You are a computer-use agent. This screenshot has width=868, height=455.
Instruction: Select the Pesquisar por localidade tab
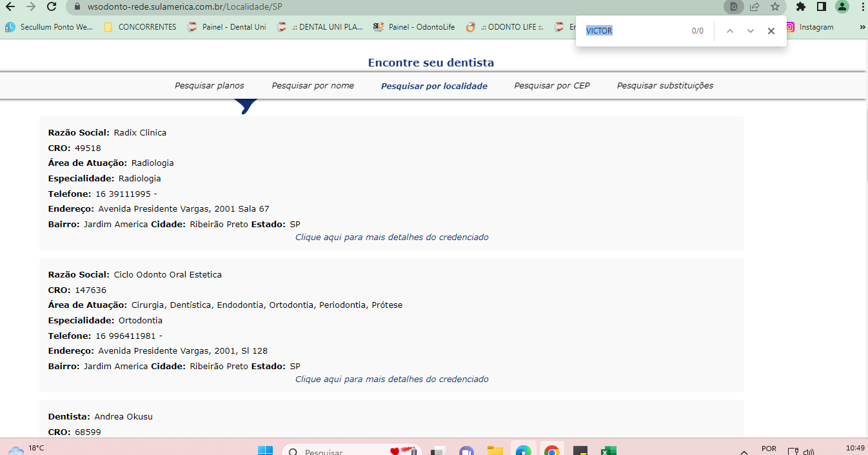pos(434,85)
